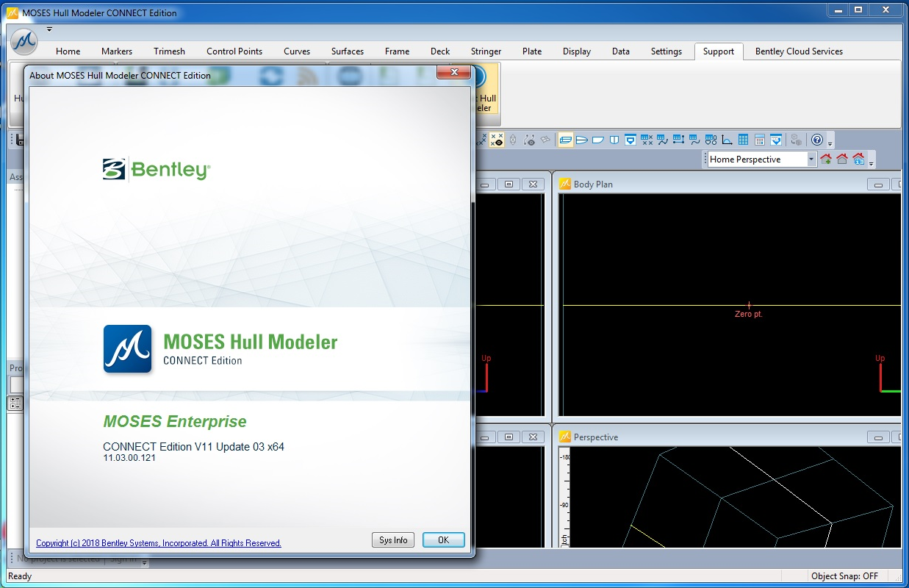Click the Support ribbon tab
This screenshot has height=588, width=909.
pos(719,51)
